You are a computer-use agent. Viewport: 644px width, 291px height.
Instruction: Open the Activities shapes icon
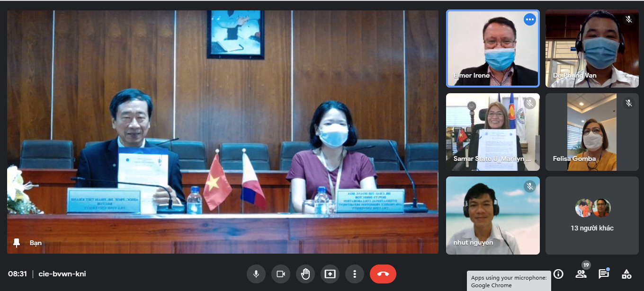[x=626, y=273]
